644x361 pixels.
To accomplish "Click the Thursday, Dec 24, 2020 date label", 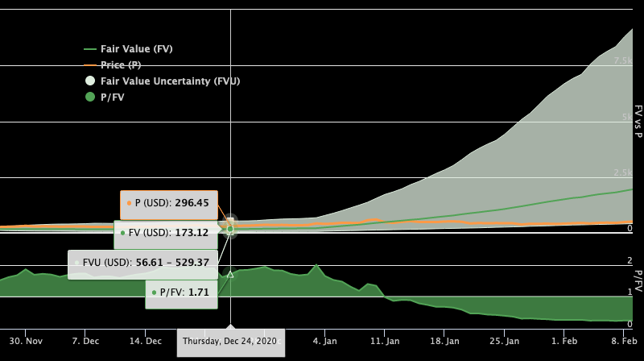I will 231,342.
